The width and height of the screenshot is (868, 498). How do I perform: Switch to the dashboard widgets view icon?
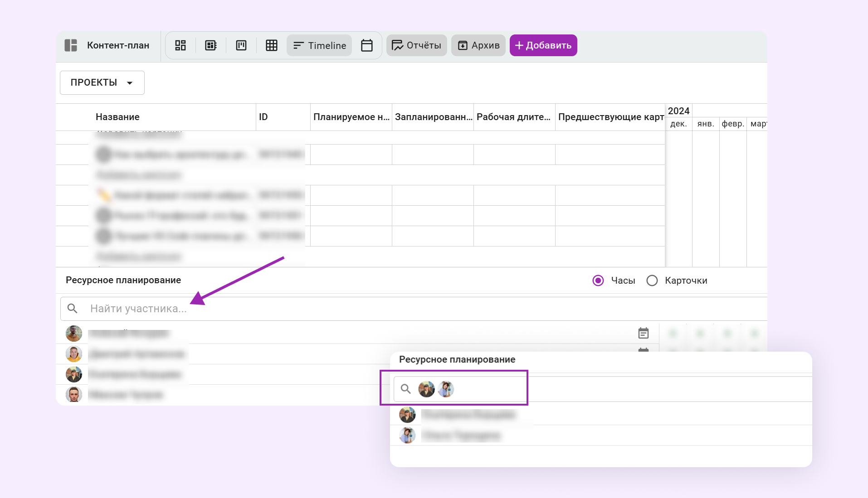tap(180, 45)
